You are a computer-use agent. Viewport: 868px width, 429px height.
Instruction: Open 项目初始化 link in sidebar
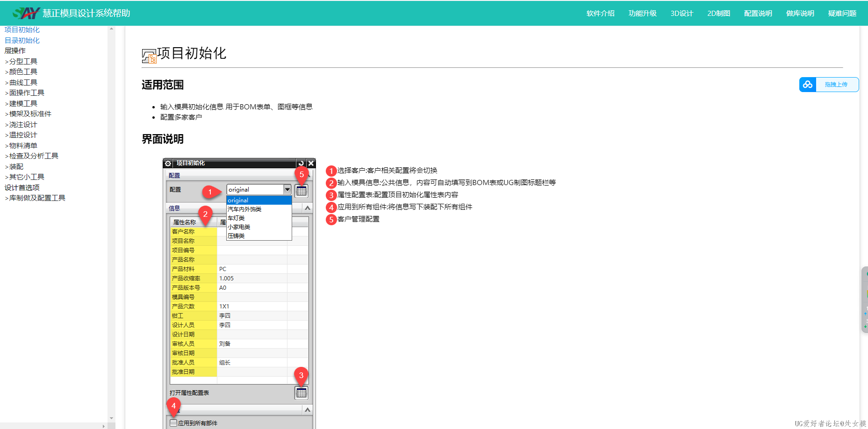(x=22, y=29)
